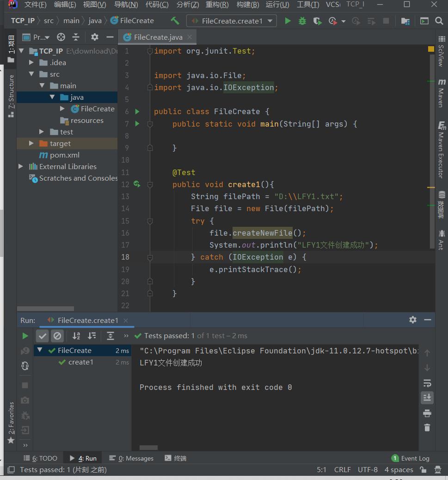Click the clear output trash icon
Screen dimensions: 448x480
coord(427,428)
